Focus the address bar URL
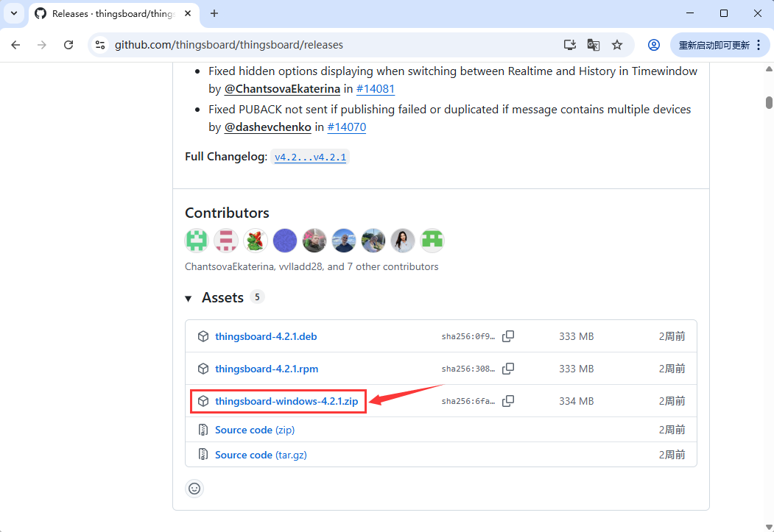The image size is (774, 532). [x=229, y=45]
